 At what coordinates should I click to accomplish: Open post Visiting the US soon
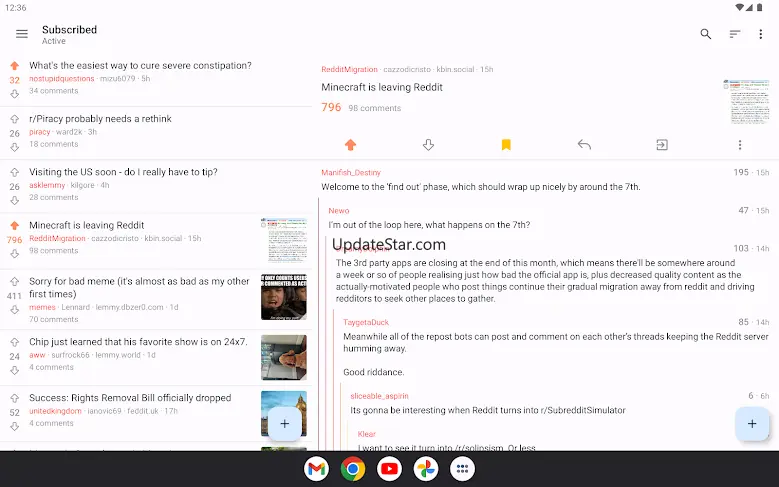coord(123,172)
